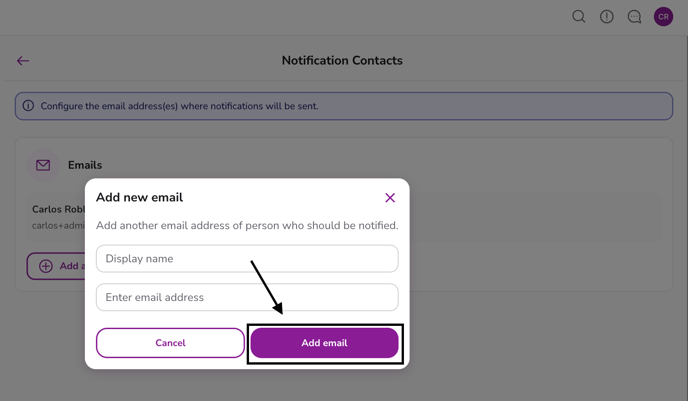This screenshot has height=401, width=688.
Task: Go back using the left arrow
Action: click(x=23, y=61)
